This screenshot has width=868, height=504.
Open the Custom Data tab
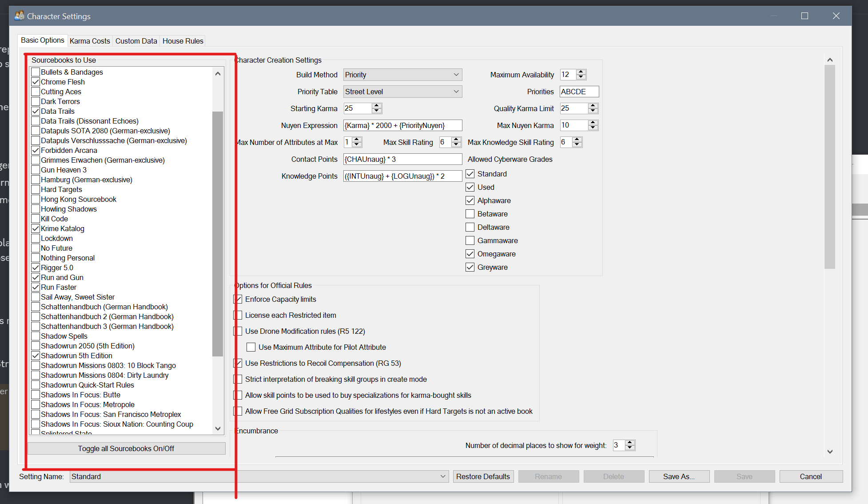point(136,41)
